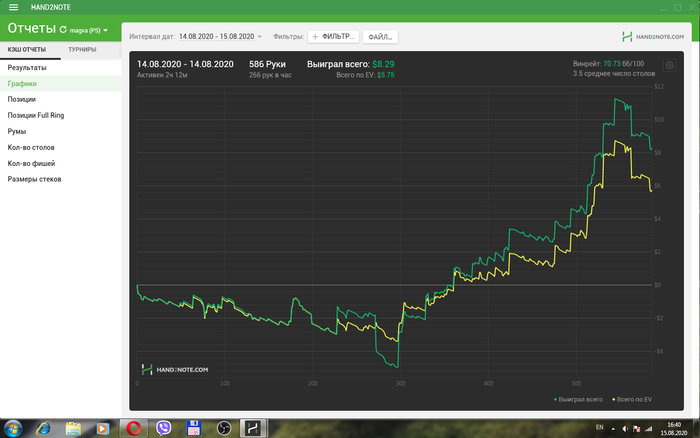This screenshot has width=700, height=438.
Task: Open the Позиции report
Action: pos(61,99)
